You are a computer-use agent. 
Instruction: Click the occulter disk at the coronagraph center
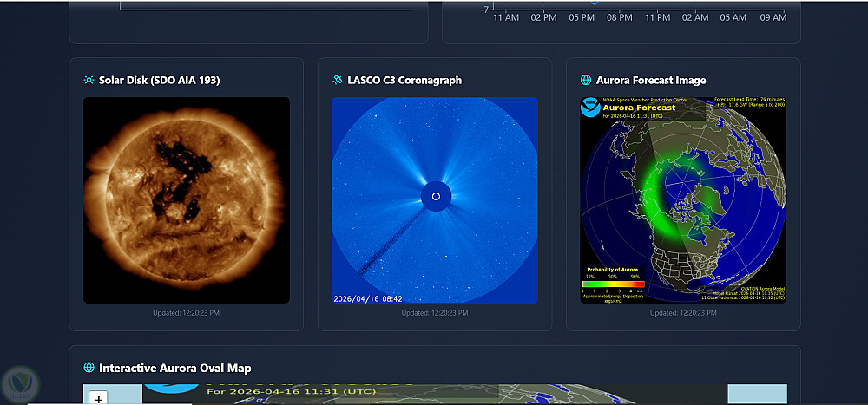(437, 196)
